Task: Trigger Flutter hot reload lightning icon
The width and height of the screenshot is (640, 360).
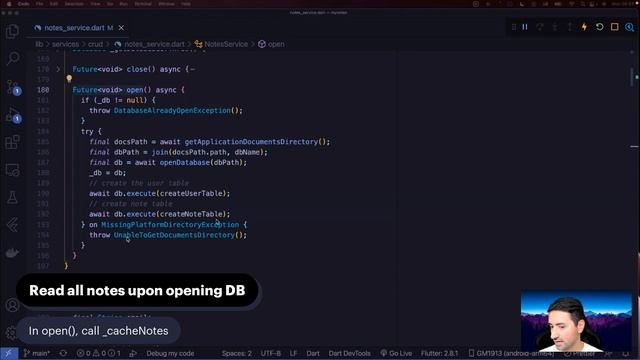Action: [x=584, y=27]
